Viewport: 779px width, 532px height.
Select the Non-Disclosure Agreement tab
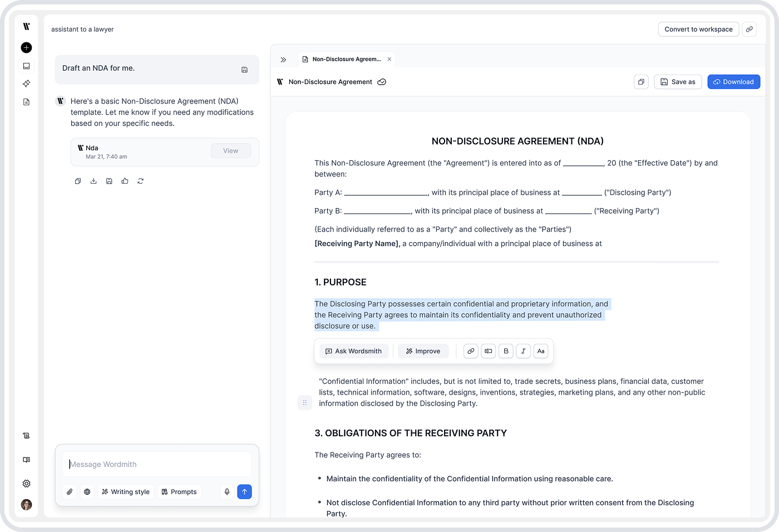coord(346,59)
